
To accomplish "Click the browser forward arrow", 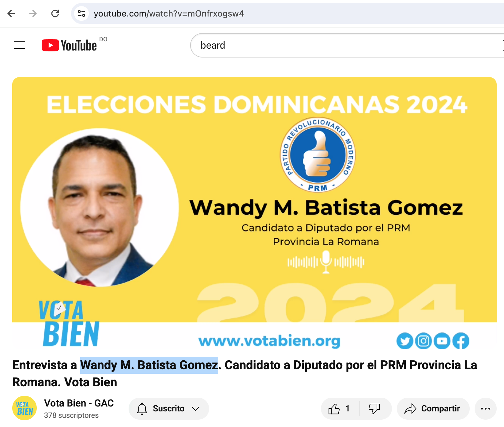I will pyautogui.click(x=33, y=13).
